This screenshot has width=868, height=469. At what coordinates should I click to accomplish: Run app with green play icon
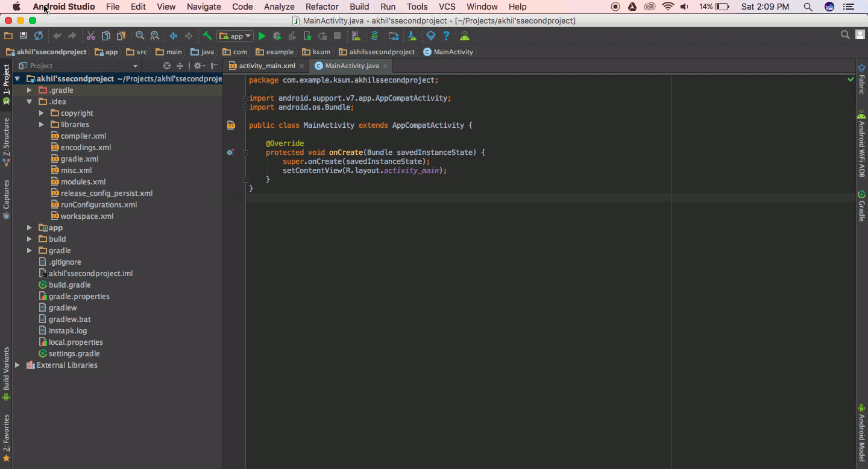pyautogui.click(x=262, y=36)
